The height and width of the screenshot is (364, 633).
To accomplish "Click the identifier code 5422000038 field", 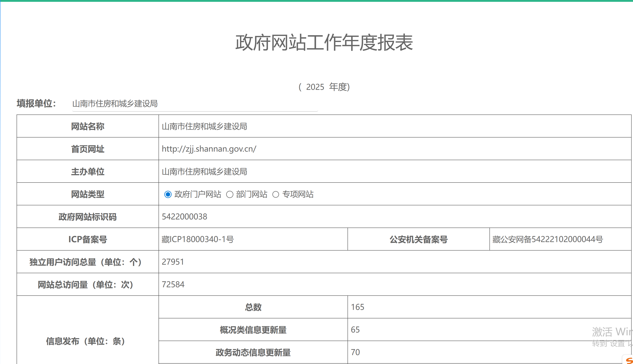I will 185,216.
